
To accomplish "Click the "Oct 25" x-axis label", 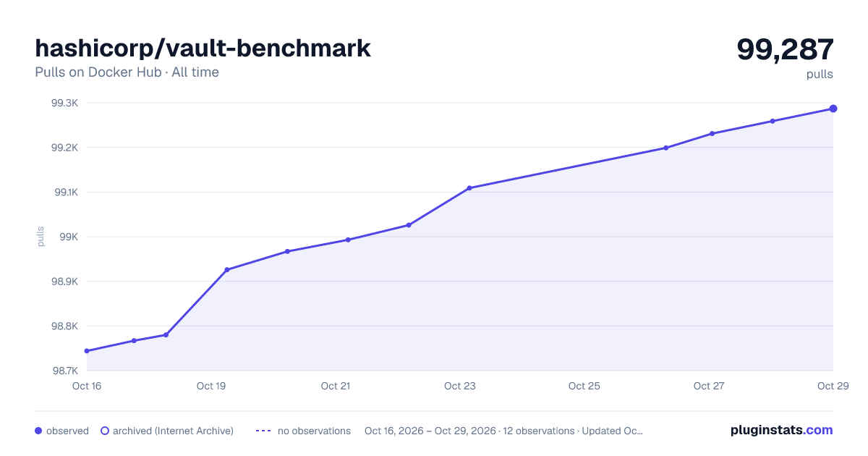I will (x=584, y=386).
